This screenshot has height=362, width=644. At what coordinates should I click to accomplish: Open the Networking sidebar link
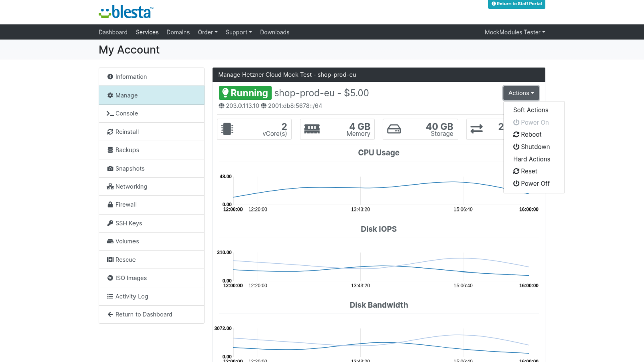click(x=152, y=187)
